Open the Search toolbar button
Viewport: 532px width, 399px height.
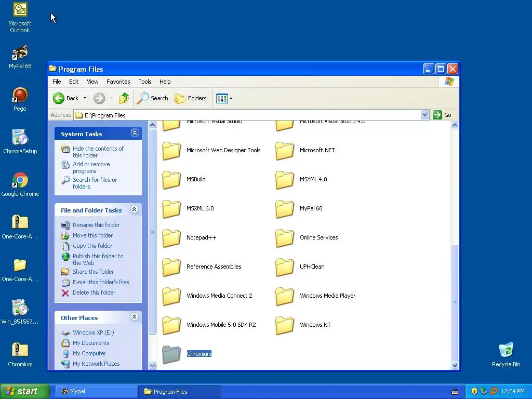pos(153,98)
